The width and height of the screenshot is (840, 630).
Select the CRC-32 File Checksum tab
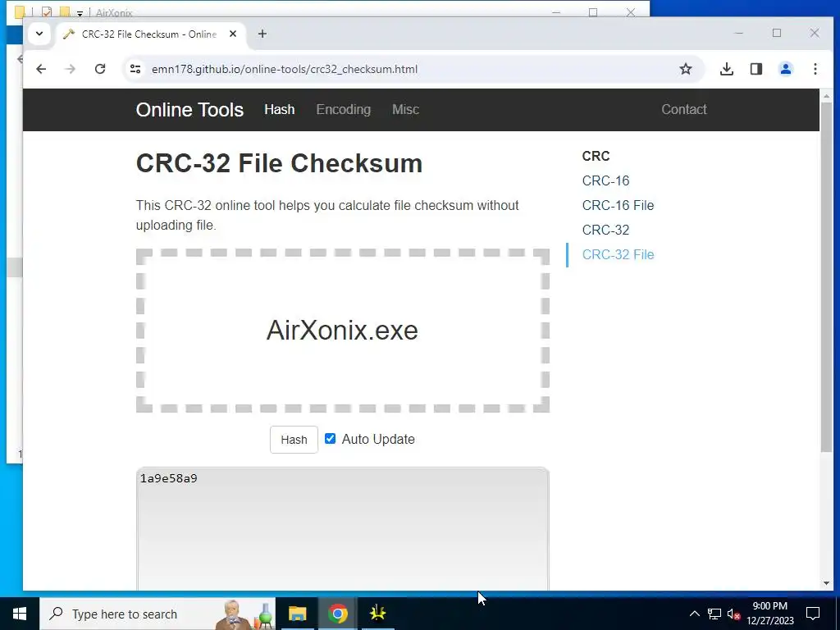(149, 34)
